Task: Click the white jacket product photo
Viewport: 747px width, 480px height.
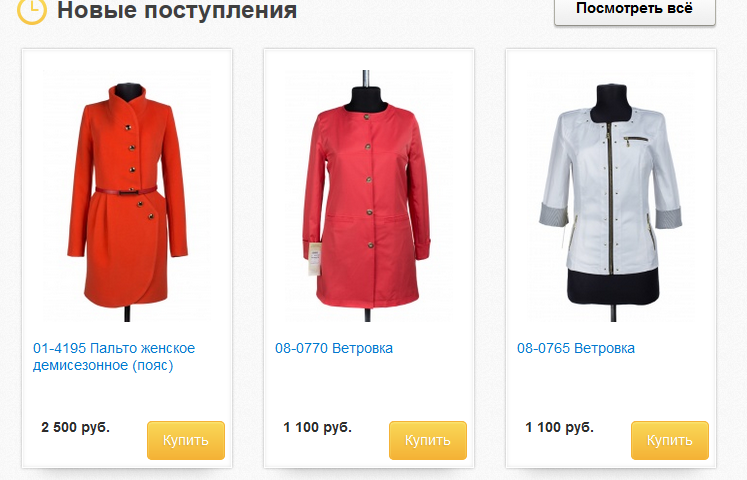Action: tap(611, 195)
